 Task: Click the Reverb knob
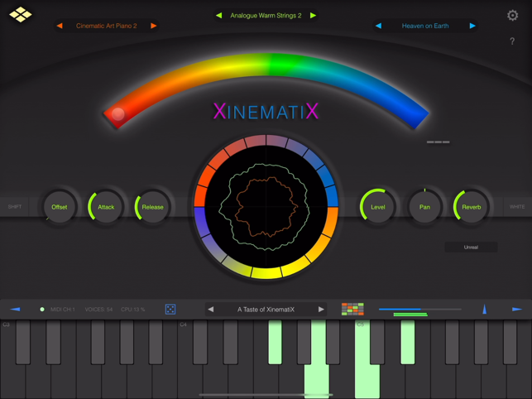(x=472, y=207)
